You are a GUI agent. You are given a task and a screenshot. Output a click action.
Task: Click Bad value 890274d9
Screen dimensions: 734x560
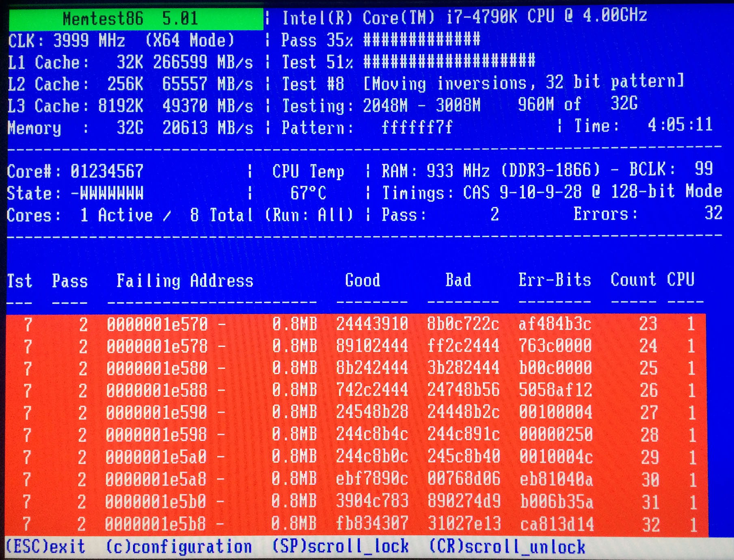coord(464,501)
